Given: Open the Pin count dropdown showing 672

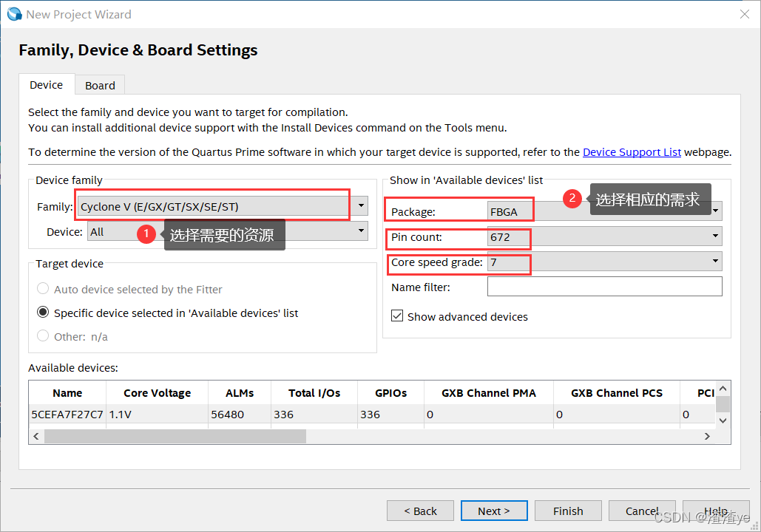Looking at the screenshot, I should (x=604, y=236).
